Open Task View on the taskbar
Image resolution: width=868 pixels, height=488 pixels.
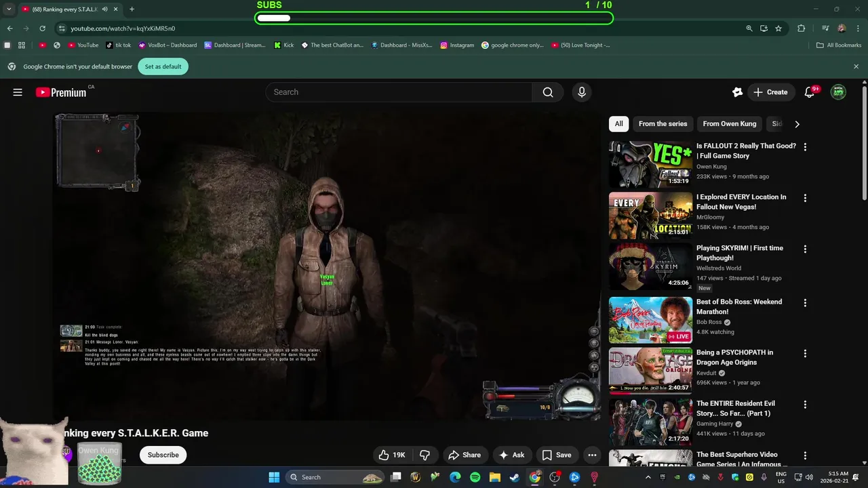(396, 477)
